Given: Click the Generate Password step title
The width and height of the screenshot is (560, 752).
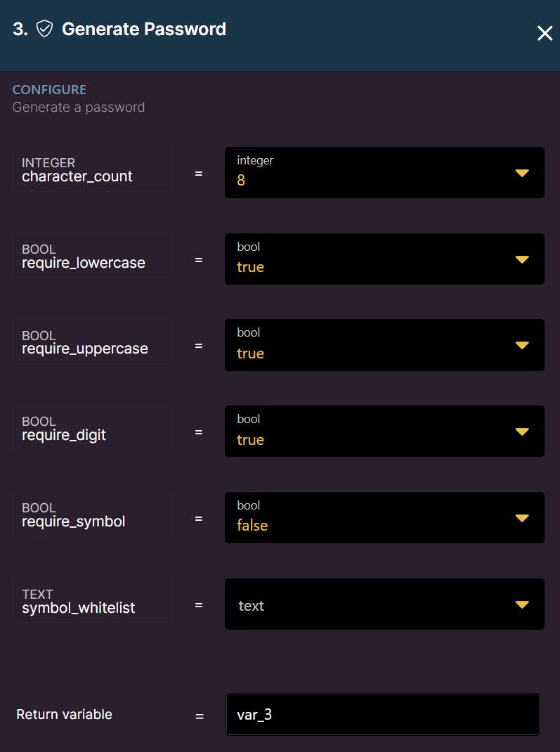Looking at the screenshot, I should pyautogui.click(x=144, y=29).
